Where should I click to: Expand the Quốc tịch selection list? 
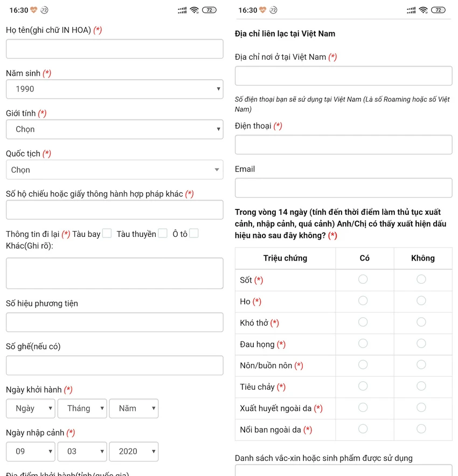point(114,170)
